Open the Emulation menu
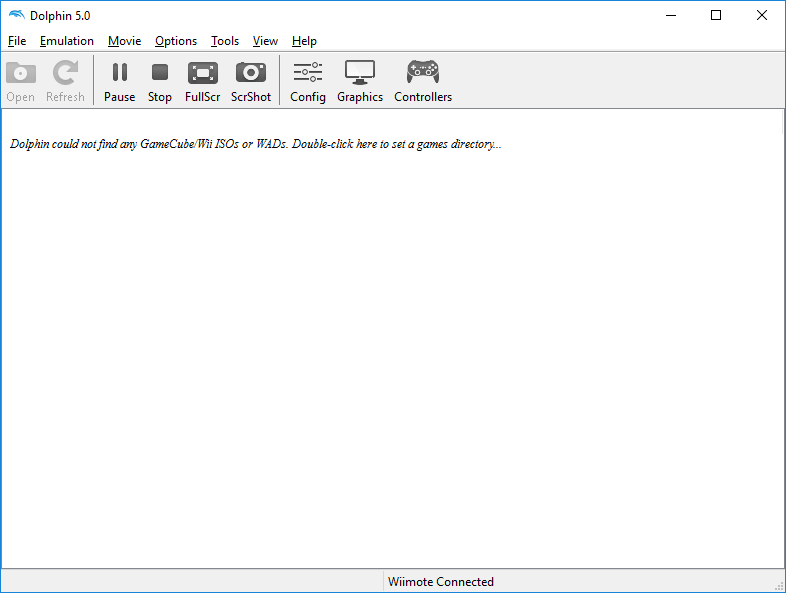 coord(67,41)
